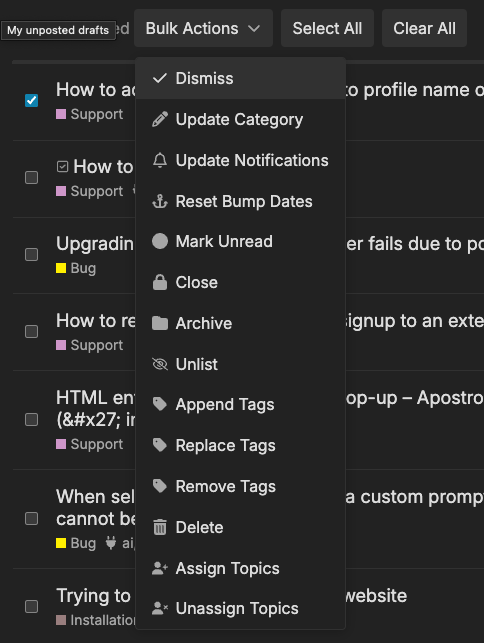Choose Close from bulk actions

(x=240, y=283)
